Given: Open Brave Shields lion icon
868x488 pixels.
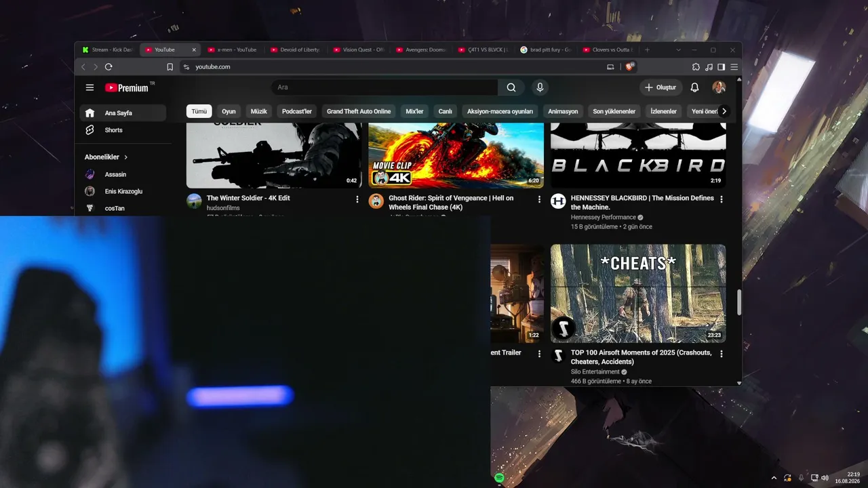Looking at the screenshot, I should pos(629,67).
